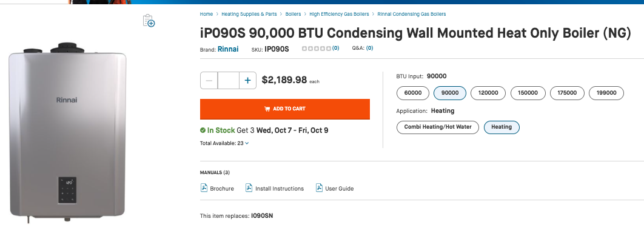The image size is (644, 230).
Task: Open the User Guide PDF icon
Action: (x=319, y=188)
